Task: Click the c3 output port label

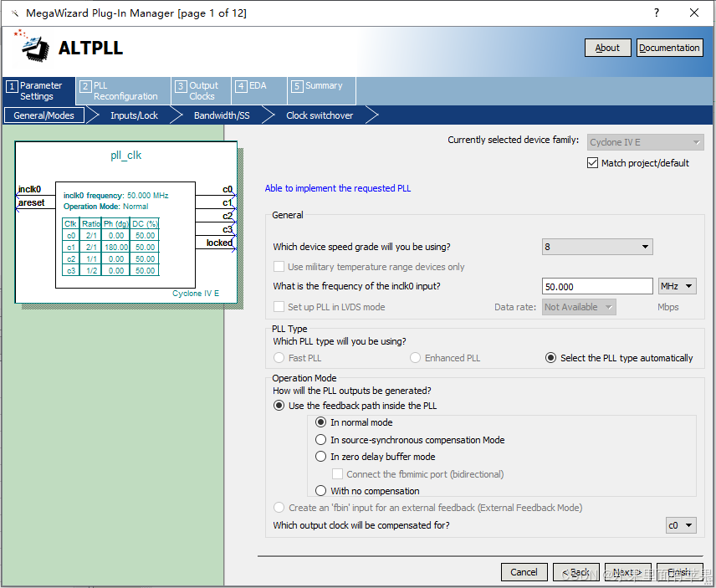Action: pos(228,229)
